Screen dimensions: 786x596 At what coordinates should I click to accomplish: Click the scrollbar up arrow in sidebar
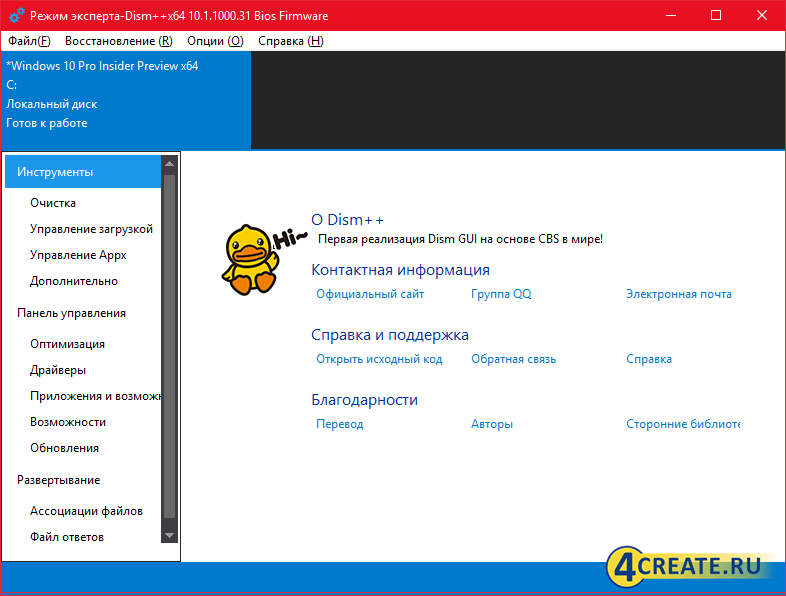click(x=169, y=164)
